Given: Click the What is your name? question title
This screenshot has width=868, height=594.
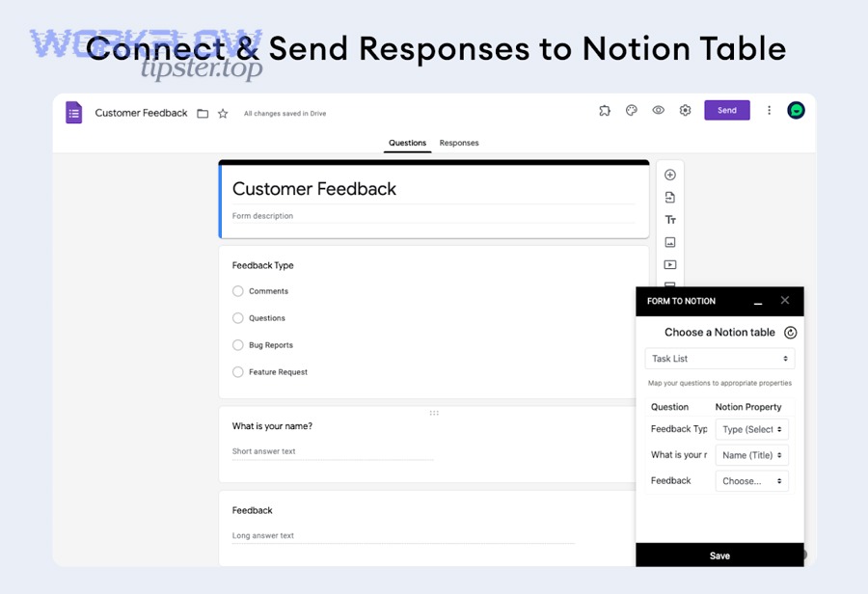Looking at the screenshot, I should pyautogui.click(x=272, y=426).
